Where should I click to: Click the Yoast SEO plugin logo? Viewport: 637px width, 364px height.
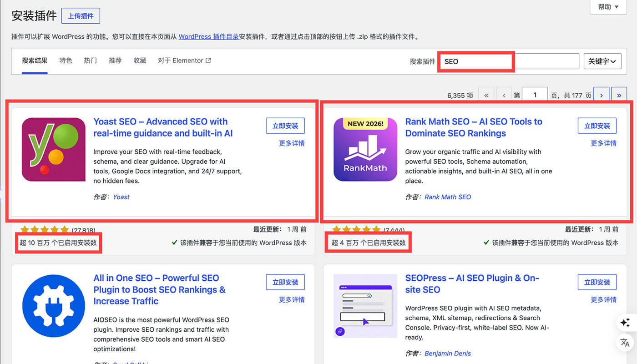54,150
